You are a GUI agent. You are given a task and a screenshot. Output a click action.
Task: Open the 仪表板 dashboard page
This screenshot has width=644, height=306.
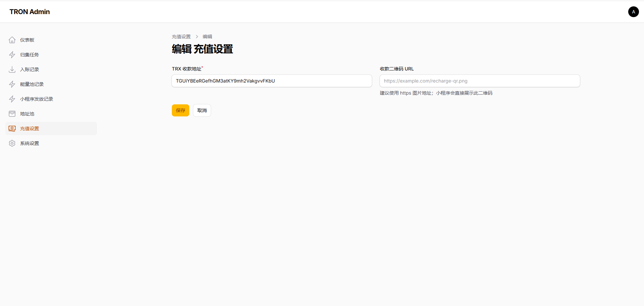point(51,40)
